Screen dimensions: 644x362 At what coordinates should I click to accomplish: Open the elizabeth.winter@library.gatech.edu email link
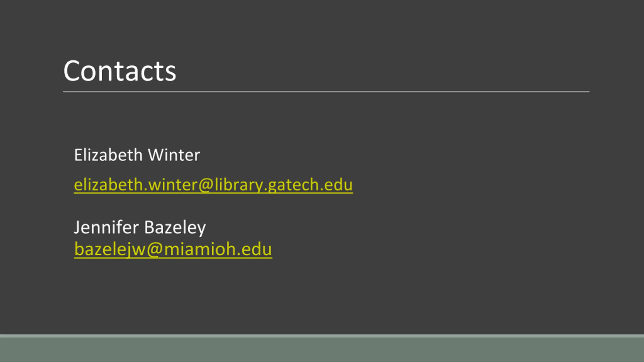coord(213,185)
